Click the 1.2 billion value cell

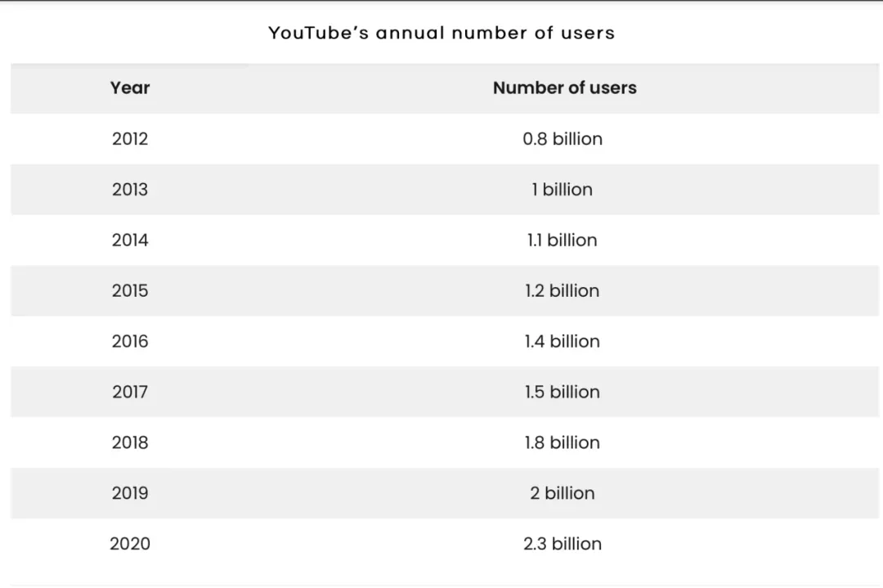[x=563, y=290]
